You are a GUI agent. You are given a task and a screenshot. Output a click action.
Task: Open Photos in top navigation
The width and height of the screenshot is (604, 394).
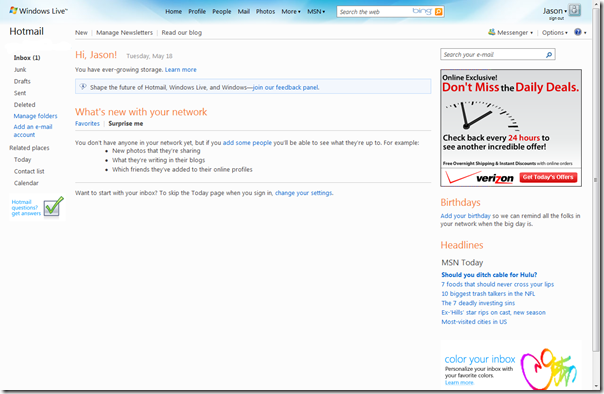(265, 12)
